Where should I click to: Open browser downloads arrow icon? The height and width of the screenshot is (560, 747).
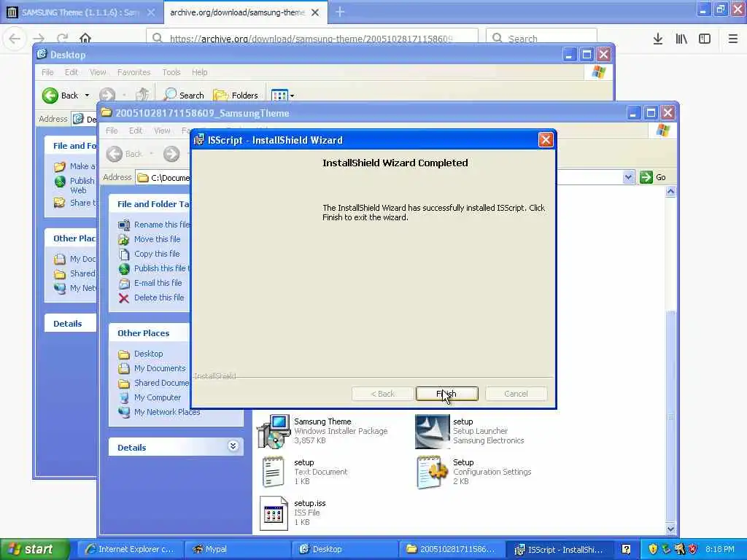(658, 39)
